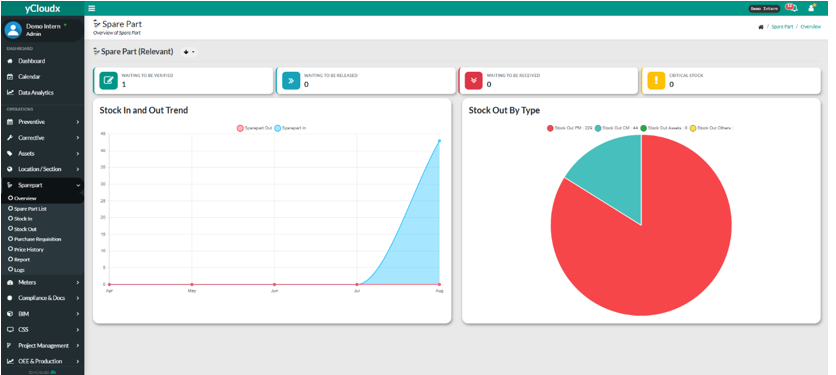Click the Project Management flag icon
The width and height of the screenshot is (836, 375).
click(10, 345)
